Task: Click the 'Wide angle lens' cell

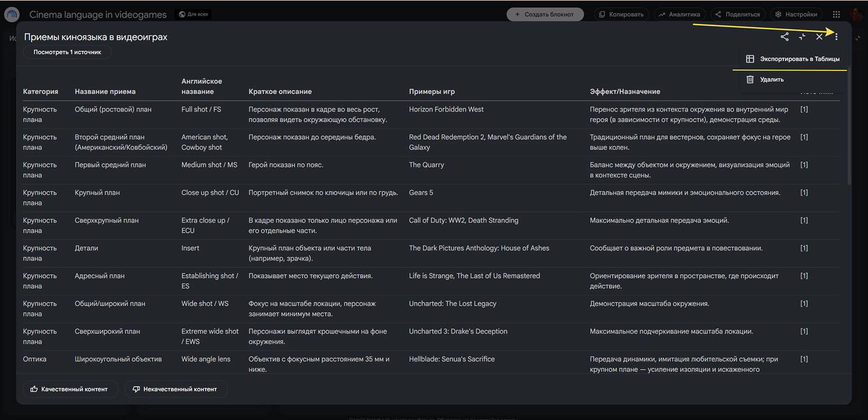Action: pyautogui.click(x=206, y=359)
